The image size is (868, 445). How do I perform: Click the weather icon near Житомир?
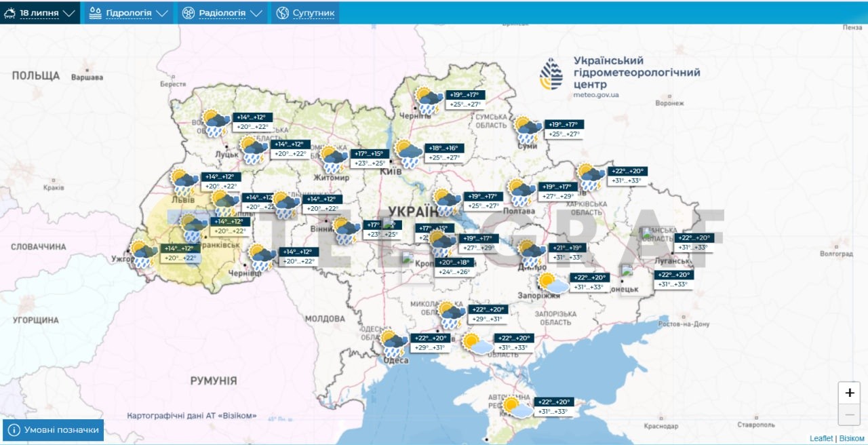click(334, 159)
